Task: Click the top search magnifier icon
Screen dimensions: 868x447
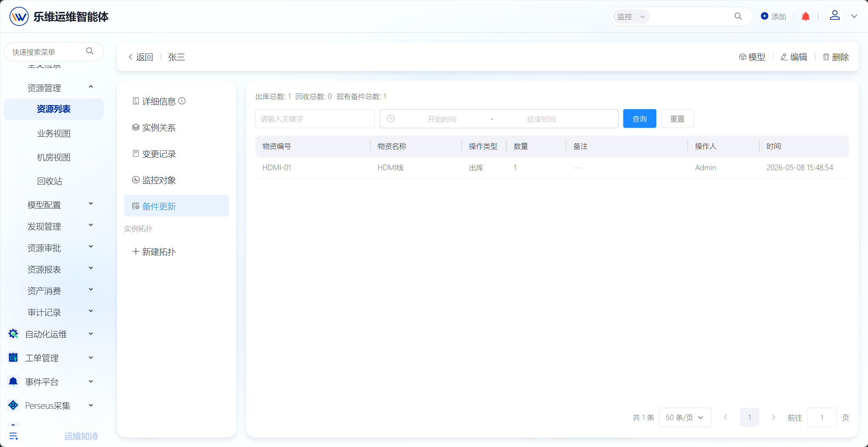Action: click(738, 16)
